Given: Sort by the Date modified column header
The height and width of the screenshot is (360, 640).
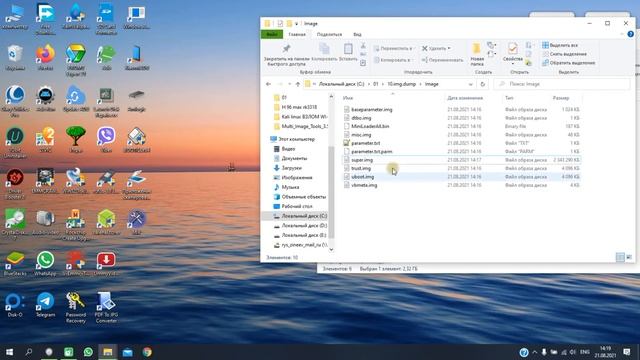Looking at the screenshot, I should click(x=465, y=98).
